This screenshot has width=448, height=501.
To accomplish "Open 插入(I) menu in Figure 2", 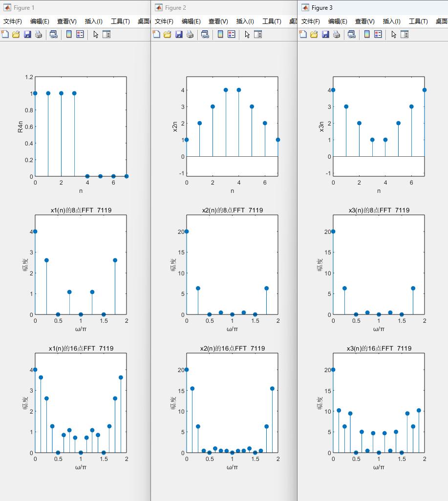I will point(245,21).
